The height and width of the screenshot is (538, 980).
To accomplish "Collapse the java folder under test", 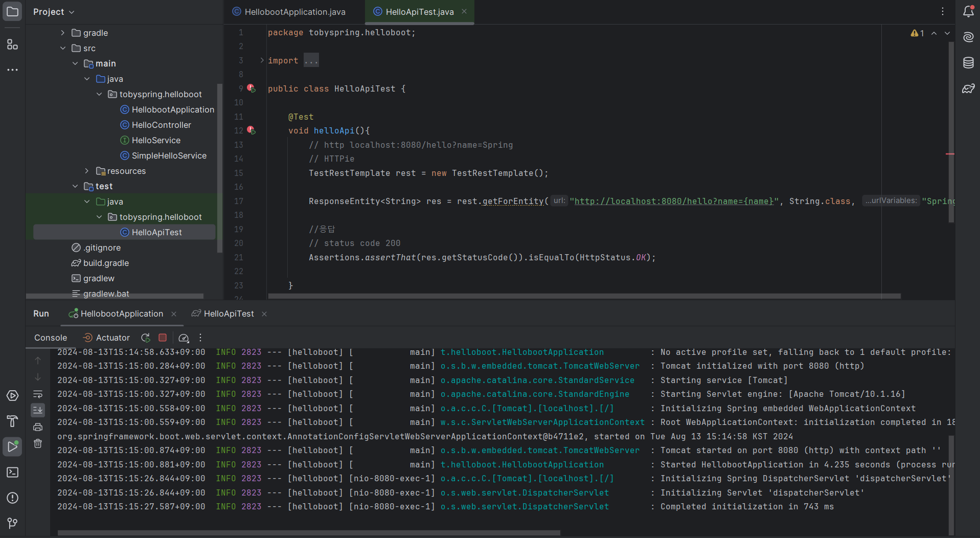I will pos(87,201).
